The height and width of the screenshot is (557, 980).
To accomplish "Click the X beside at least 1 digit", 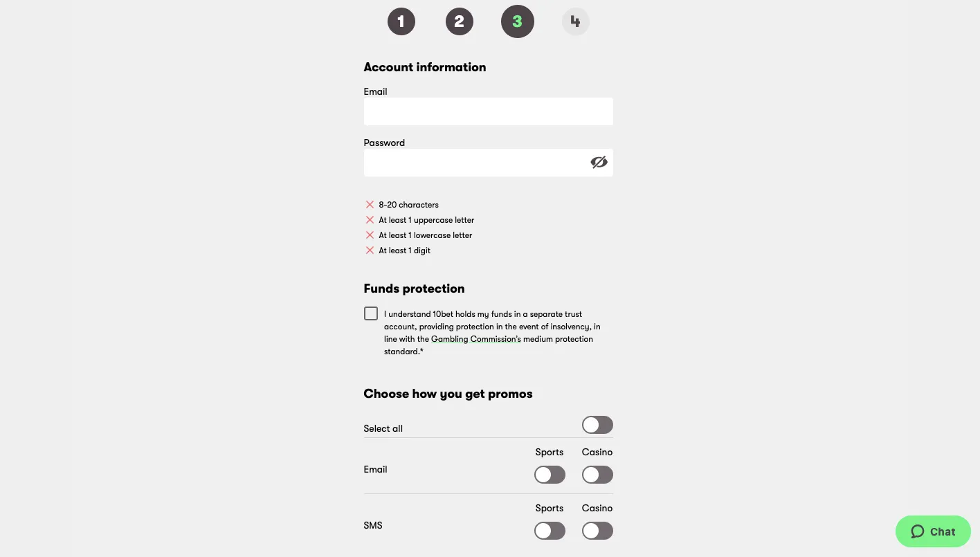I will tap(370, 250).
